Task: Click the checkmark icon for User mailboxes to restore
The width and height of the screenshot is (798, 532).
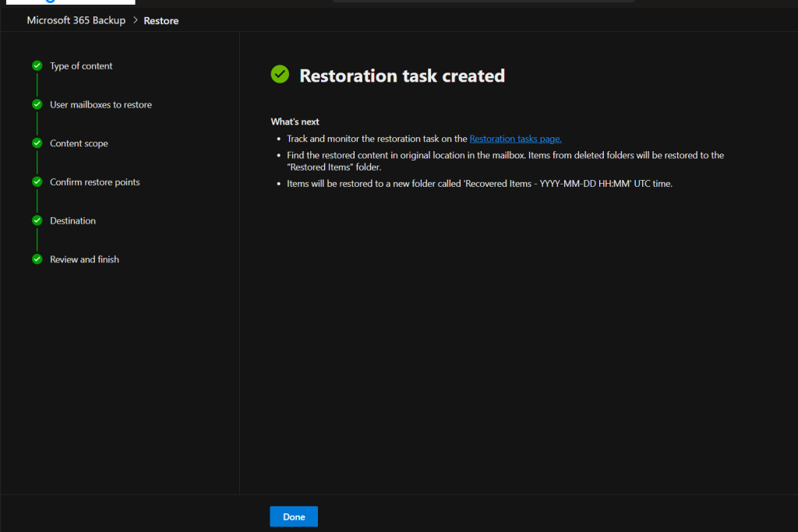Action: pos(37,104)
